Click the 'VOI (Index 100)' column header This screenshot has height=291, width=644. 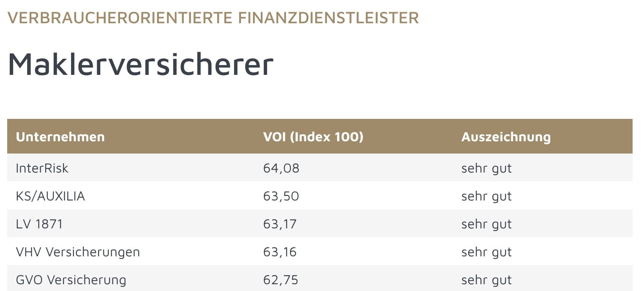[x=313, y=137]
